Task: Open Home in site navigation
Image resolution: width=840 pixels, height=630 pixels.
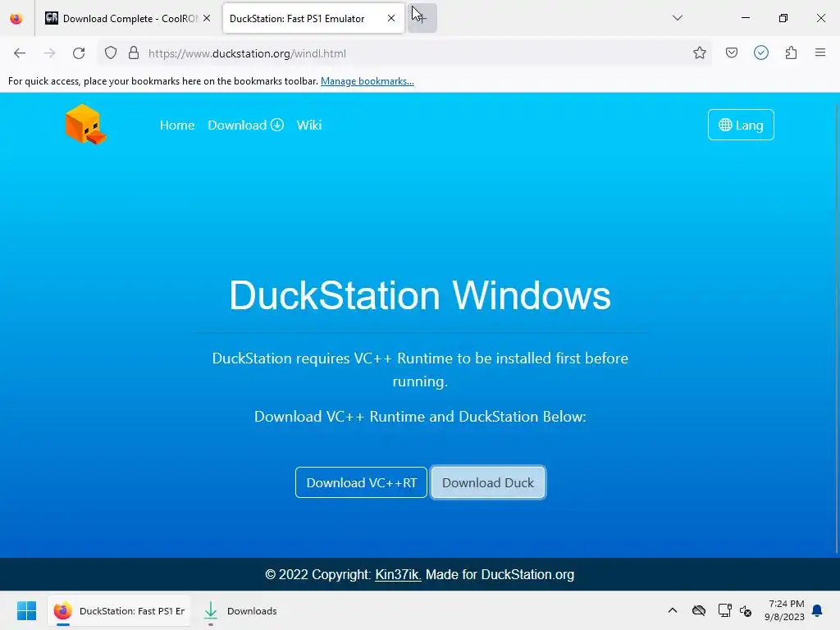Action: coord(177,125)
